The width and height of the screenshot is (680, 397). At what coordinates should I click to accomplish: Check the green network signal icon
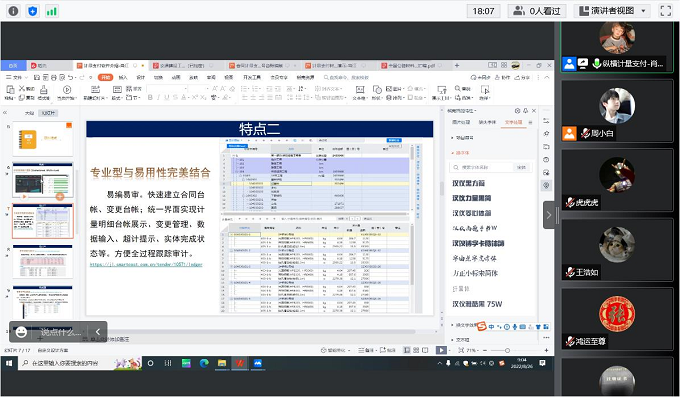pyautogui.click(x=52, y=11)
